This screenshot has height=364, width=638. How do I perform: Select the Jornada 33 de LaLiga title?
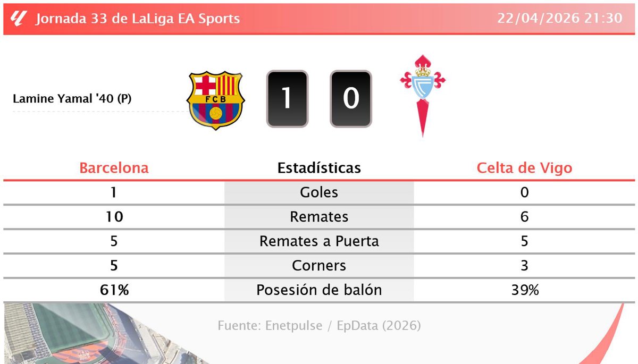(x=138, y=19)
